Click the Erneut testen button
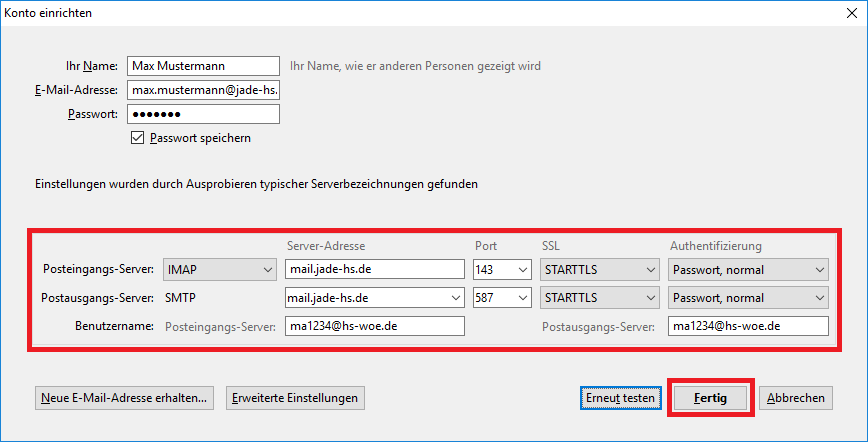868x442 pixels. (621, 398)
